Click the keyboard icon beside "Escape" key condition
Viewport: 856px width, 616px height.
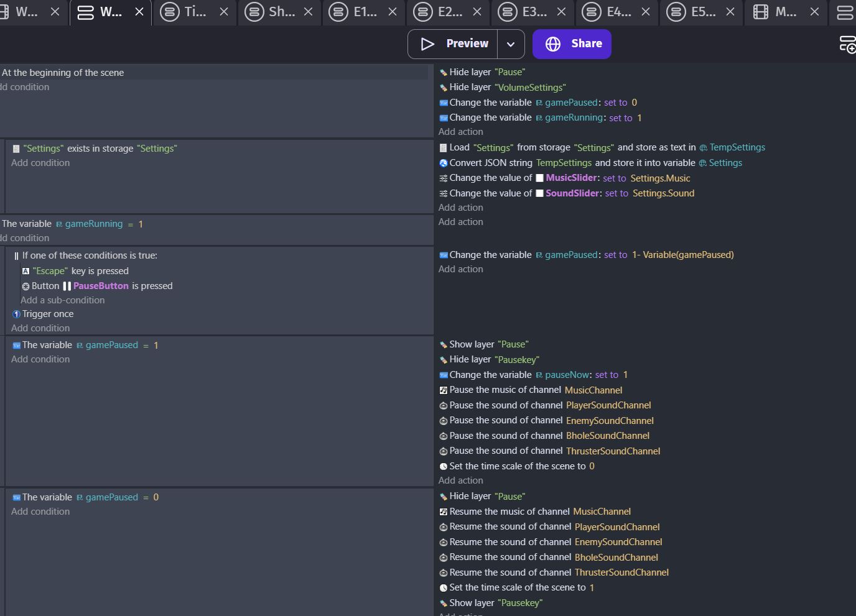(26, 271)
